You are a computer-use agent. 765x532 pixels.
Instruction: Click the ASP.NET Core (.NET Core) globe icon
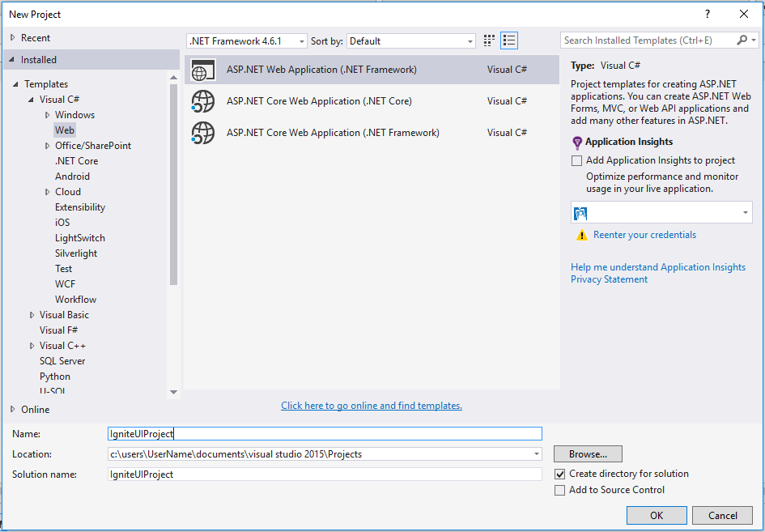pos(203,101)
